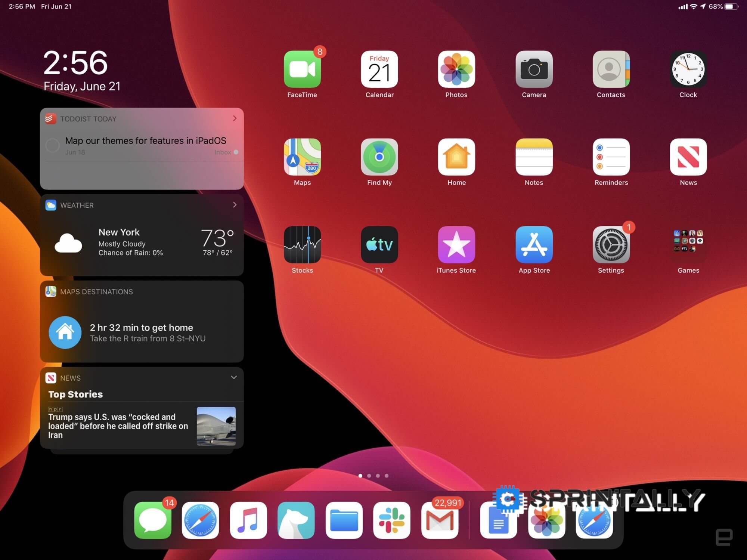Expand Todoist Today widget

point(235,118)
